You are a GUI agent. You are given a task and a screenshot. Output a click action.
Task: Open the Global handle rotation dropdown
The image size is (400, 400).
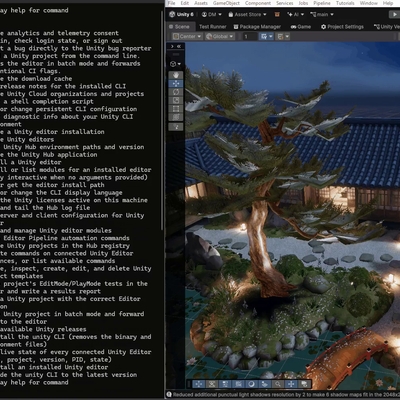220,36
